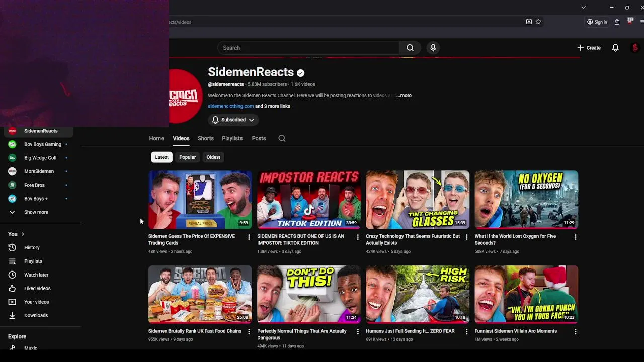Open more options for Perfectly Normal Things video

358,332
